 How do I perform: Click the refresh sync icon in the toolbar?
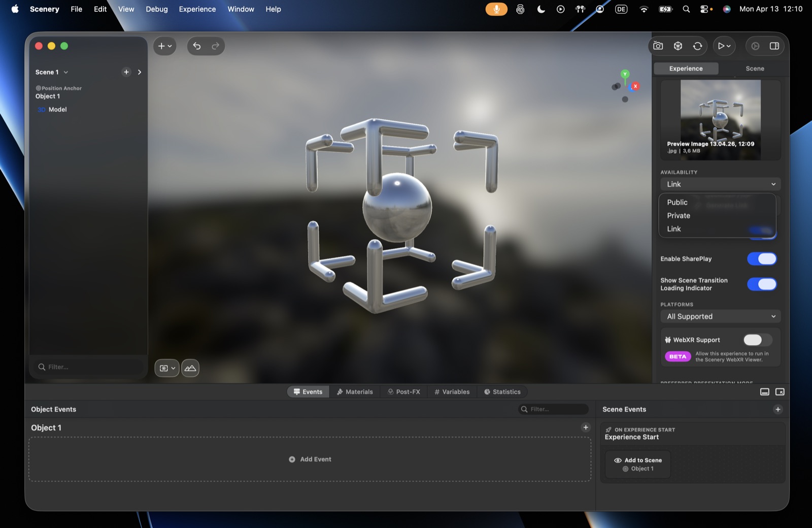pos(698,46)
